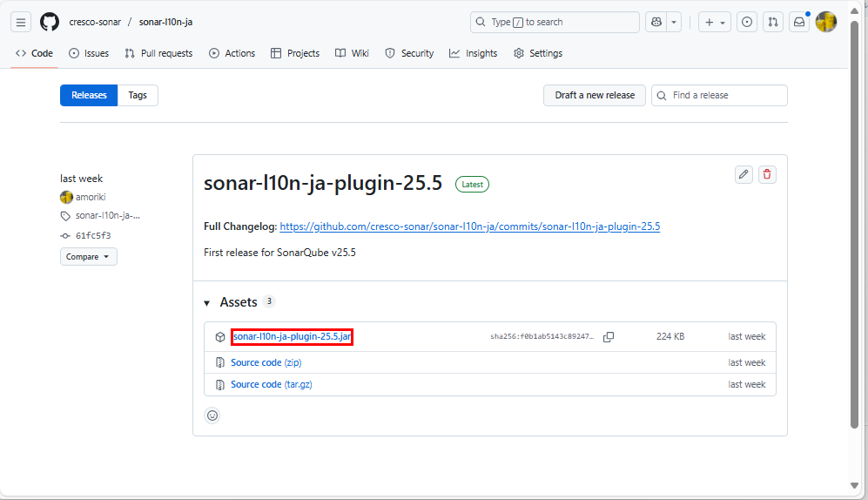Click the GitHub logo home icon
Viewport: 868px width, 500px height.
(x=50, y=22)
